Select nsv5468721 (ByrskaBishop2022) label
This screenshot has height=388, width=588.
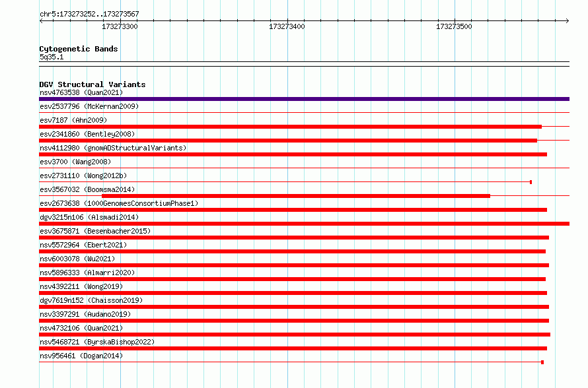(x=97, y=342)
